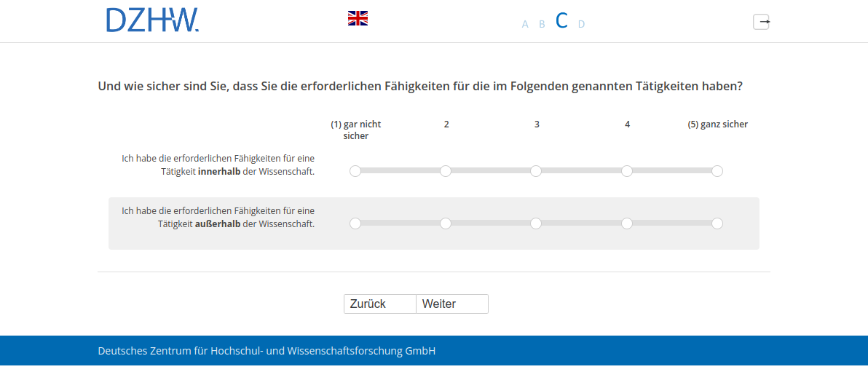The width and height of the screenshot is (868, 372).
Task: Select 'gar nicht sicher' for außerhalb der Wissenschaft
Action: click(x=355, y=223)
